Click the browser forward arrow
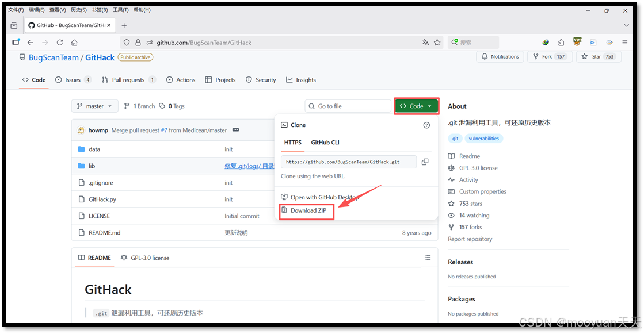The image size is (644, 334). 45,43
